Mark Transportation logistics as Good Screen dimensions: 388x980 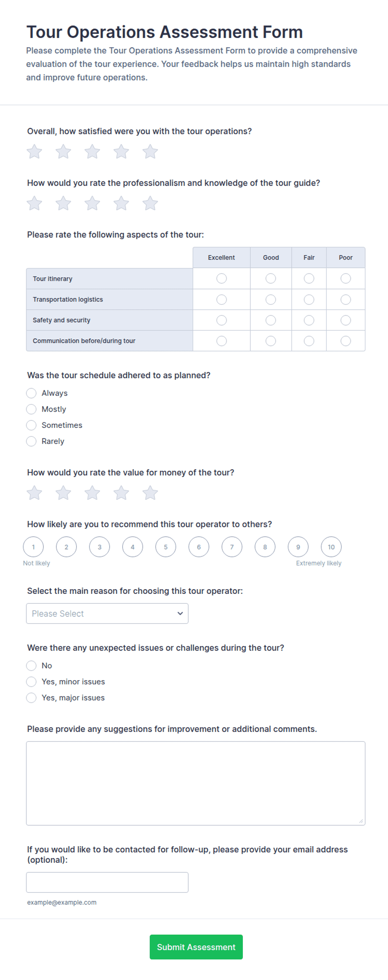(x=271, y=299)
